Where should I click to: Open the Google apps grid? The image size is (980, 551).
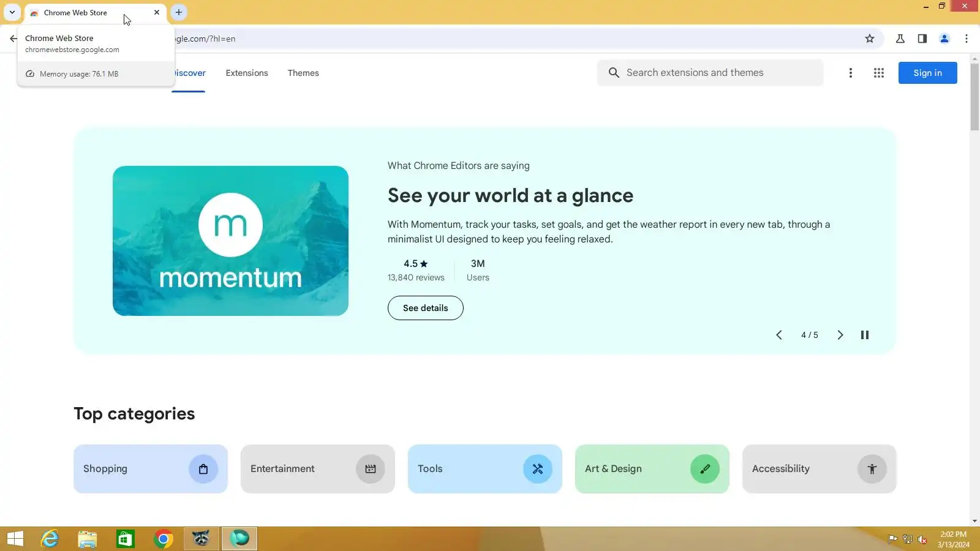point(879,73)
